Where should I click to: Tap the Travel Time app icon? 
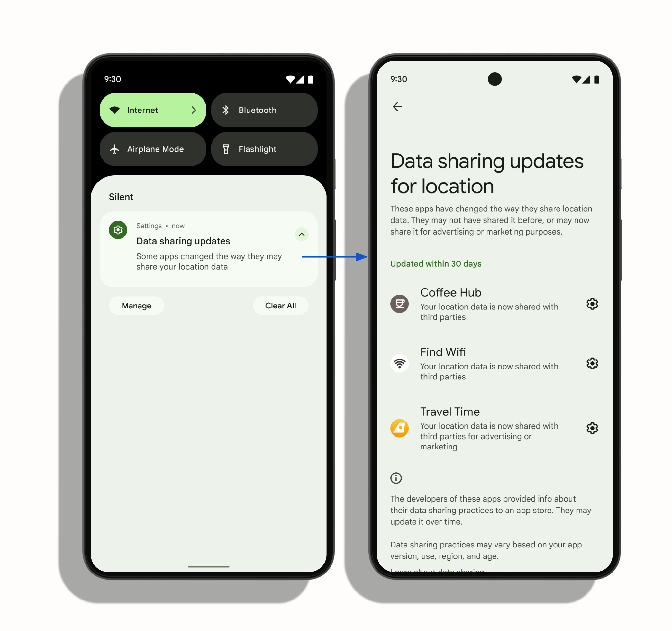(x=398, y=428)
